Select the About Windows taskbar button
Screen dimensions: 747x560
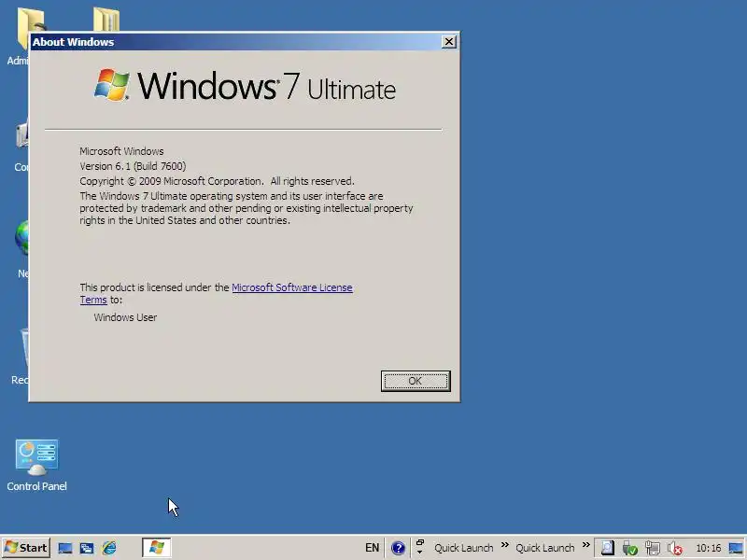156,548
